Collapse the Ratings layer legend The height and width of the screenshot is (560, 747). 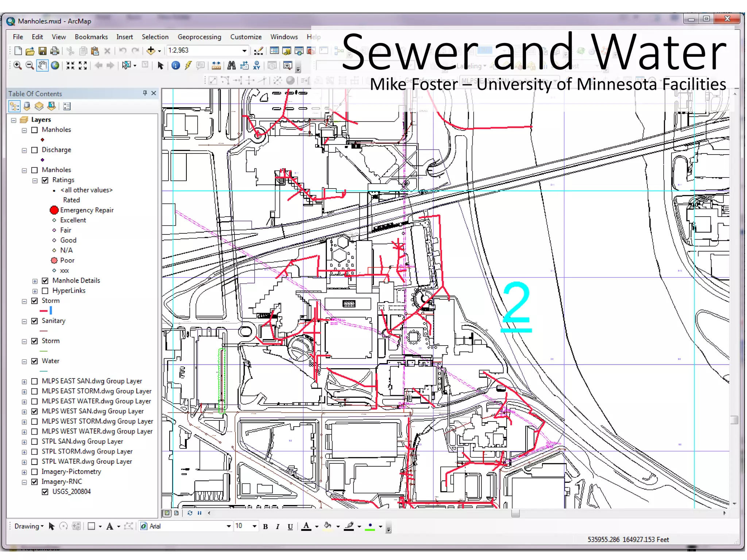pyautogui.click(x=35, y=180)
